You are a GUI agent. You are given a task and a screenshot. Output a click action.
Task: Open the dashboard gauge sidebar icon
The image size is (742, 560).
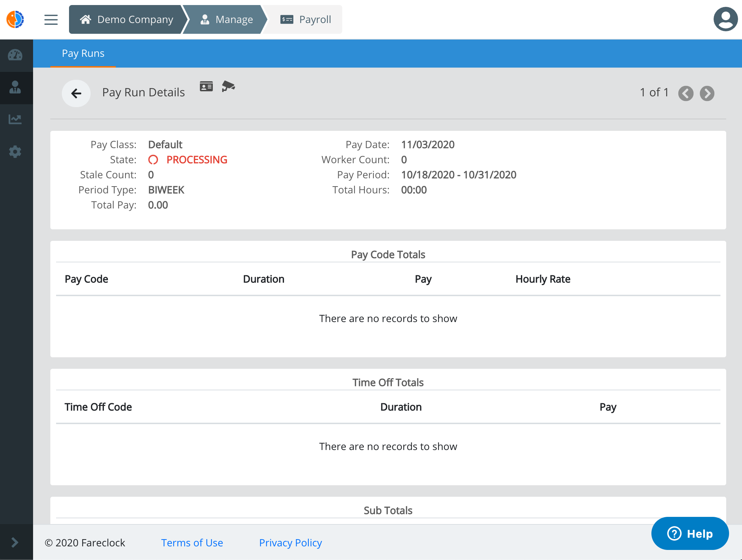click(x=15, y=55)
